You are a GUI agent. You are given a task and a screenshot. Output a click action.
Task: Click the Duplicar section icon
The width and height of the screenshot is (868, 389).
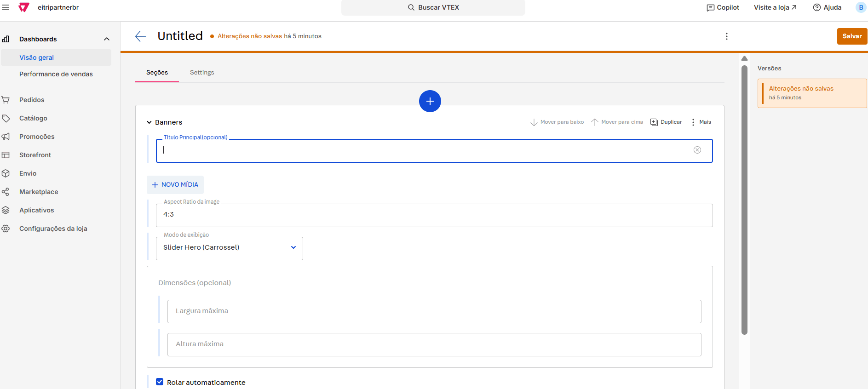[654, 122]
